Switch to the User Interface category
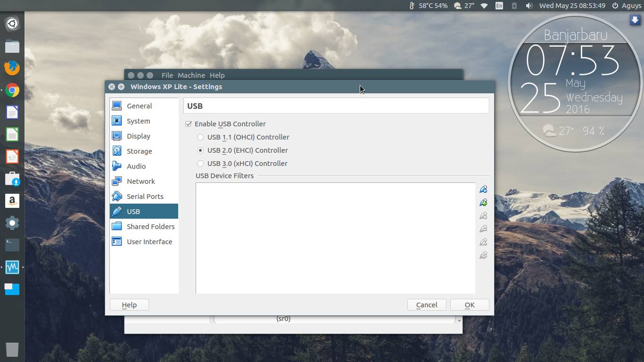Image resolution: width=644 pixels, height=362 pixels. [144, 242]
